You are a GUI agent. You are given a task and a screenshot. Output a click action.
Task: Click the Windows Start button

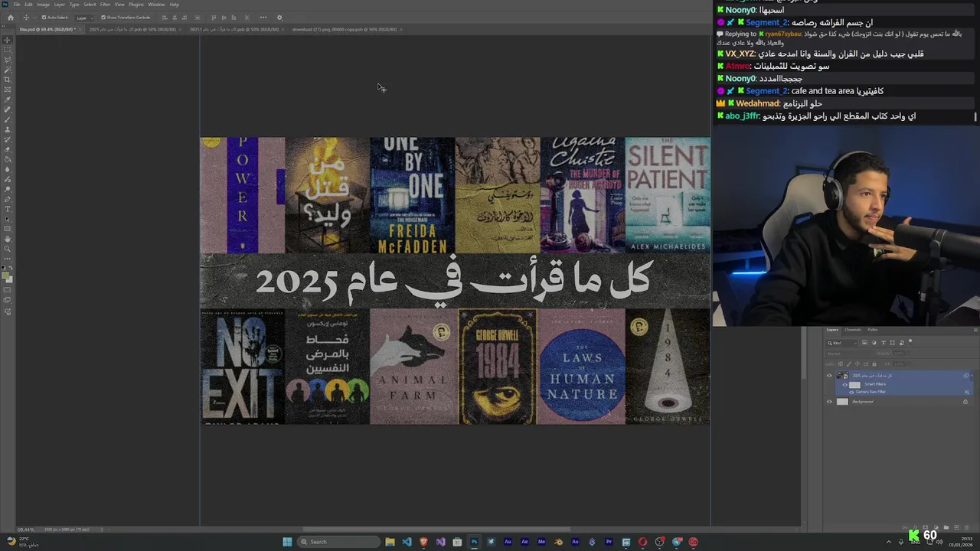[287, 542]
